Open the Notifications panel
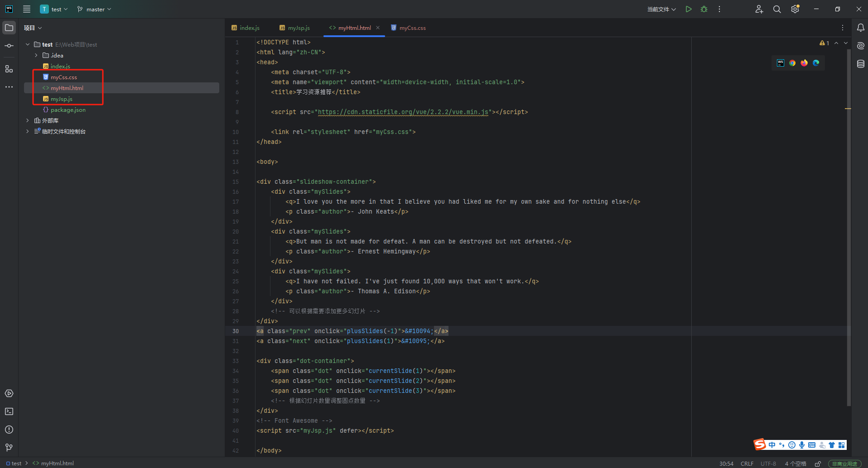The width and height of the screenshot is (868, 468). 861,28
